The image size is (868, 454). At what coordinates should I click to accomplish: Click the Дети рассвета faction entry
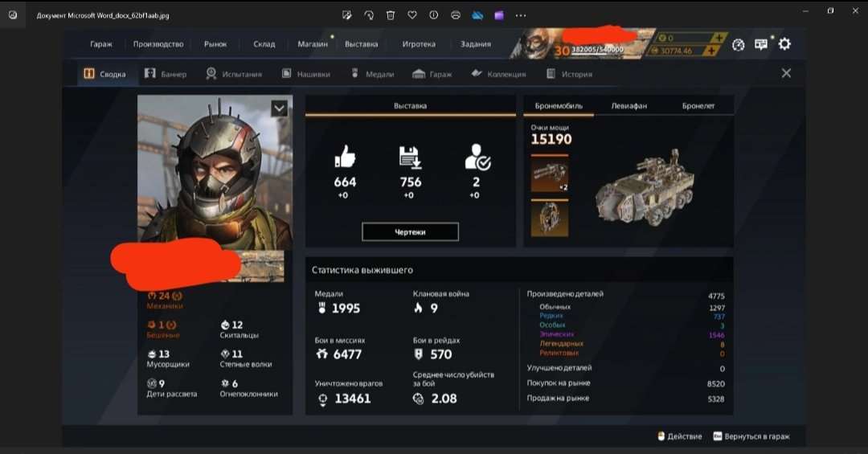172,388
